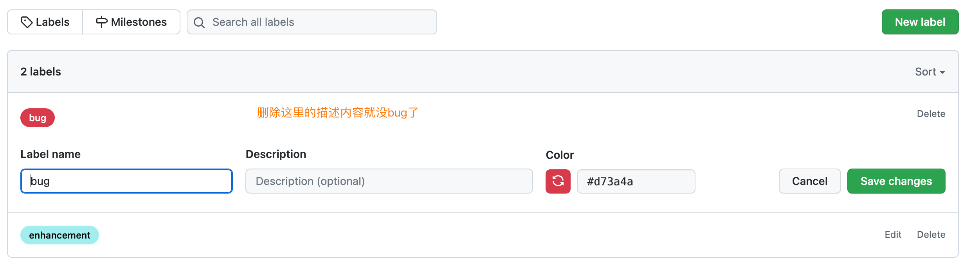Select the red bug label pill

click(x=37, y=117)
